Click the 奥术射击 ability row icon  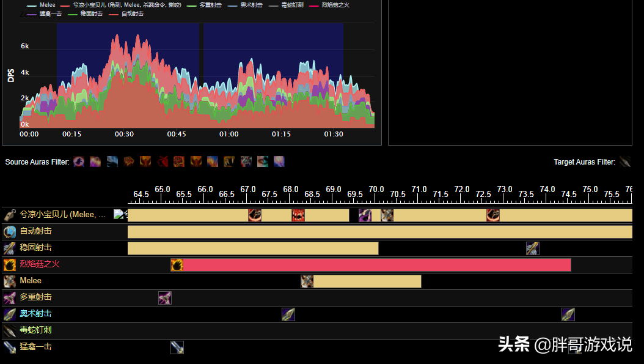(x=9, y=314)
